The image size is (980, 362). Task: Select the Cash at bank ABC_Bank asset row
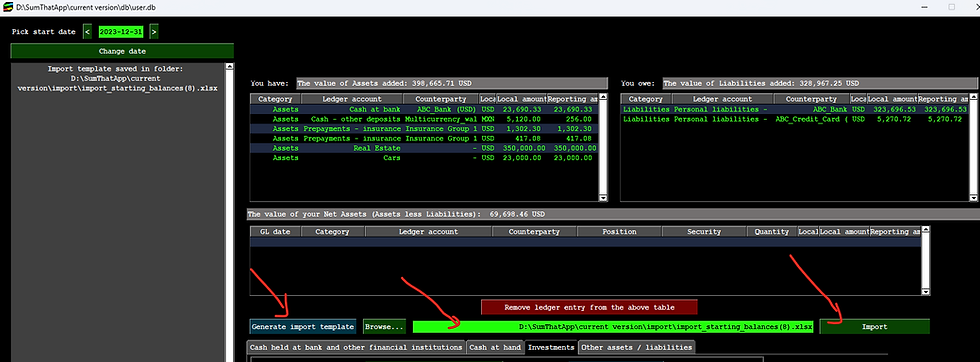coord(424,109)
